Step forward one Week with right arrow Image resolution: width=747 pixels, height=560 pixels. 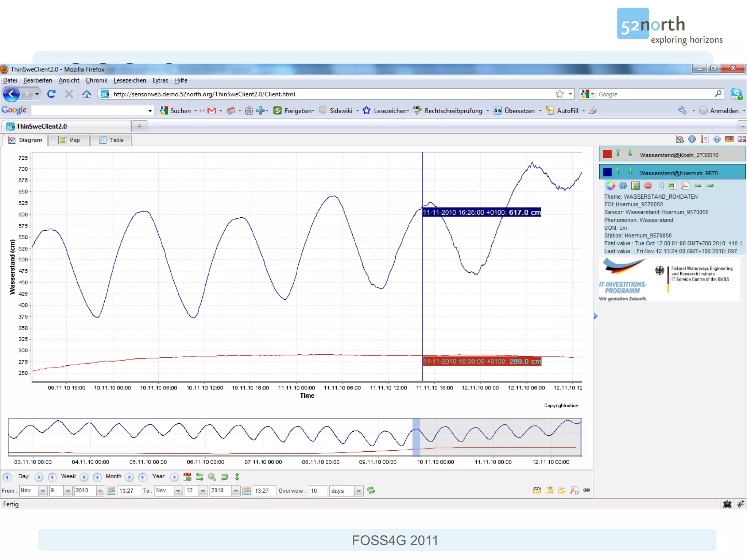(x=84, y=477)
